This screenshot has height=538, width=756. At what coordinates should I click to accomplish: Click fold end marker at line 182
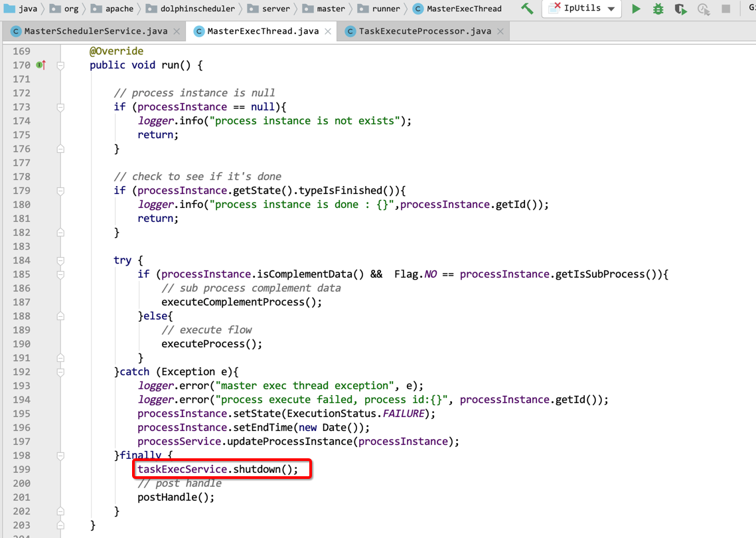click(x=60, y=232)
